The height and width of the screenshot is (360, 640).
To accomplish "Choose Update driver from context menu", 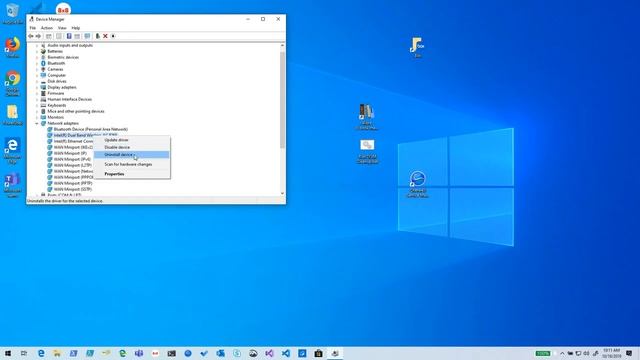I will 131,140.
